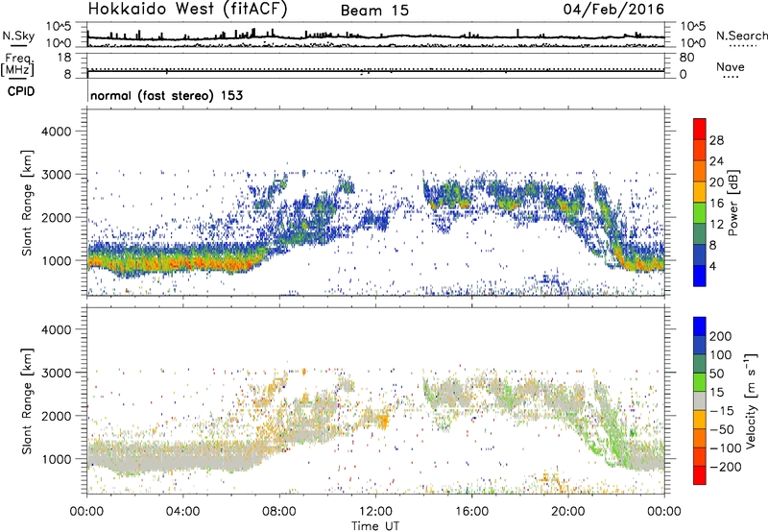Click the 'Freq. [MHz]' axis label
Viewport: 768px width, 532px height.
pyautogui.click(x=18, y=64)
